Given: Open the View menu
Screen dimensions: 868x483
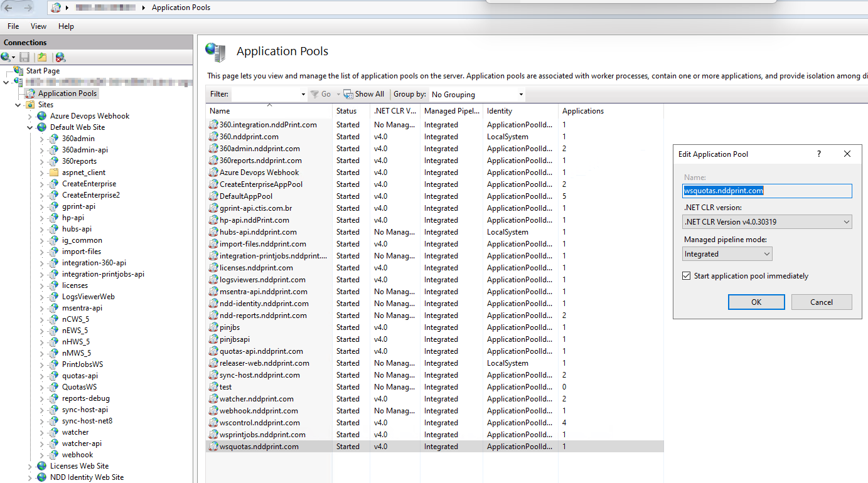Looking at the screenshot, I should [x=39, y=26].
